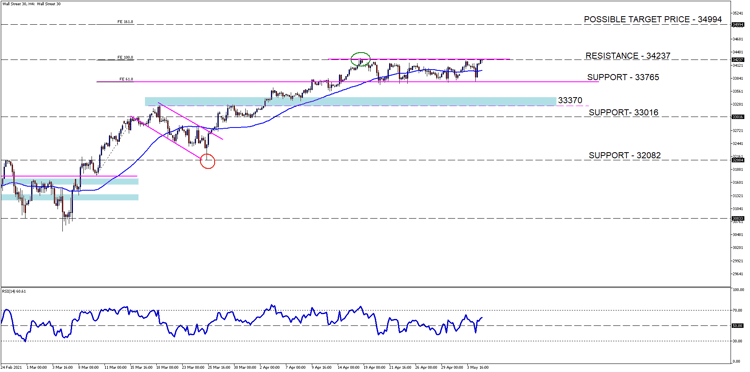
Task: Select the 'SUPPORT - 32082' label
Action: pos(624,155)
